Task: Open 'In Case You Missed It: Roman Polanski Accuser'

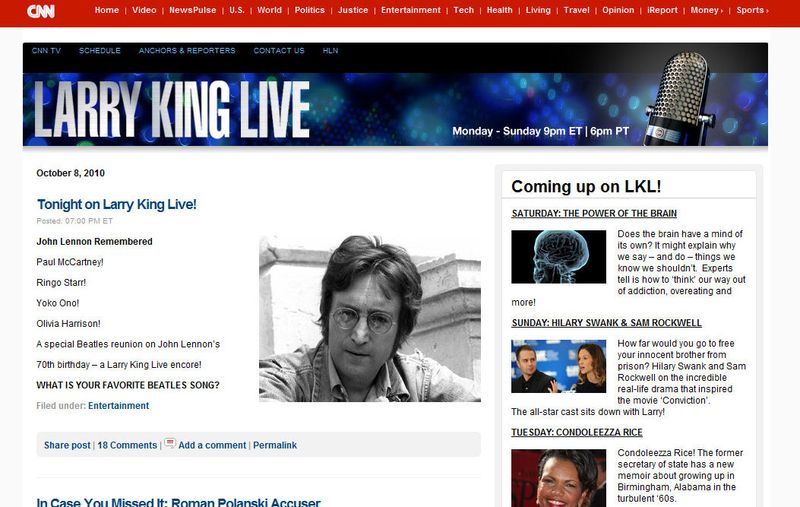Action: [179, 502]
